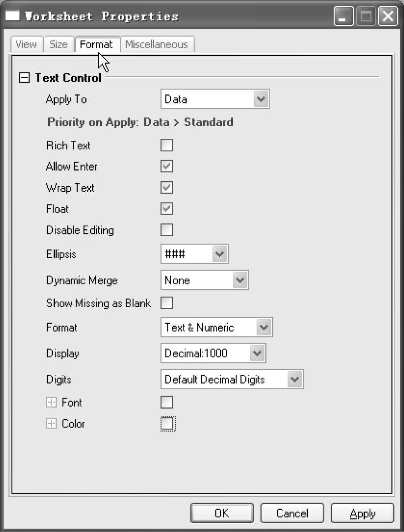
Task: Open the Dynamic Merge dropdown
Action: 205,280
